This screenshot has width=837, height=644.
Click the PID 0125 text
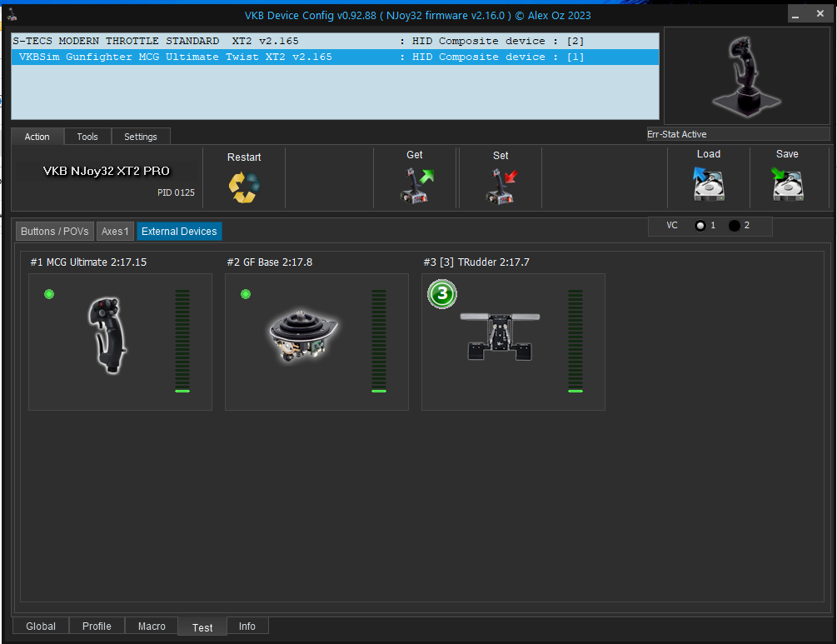coord(176,192)
